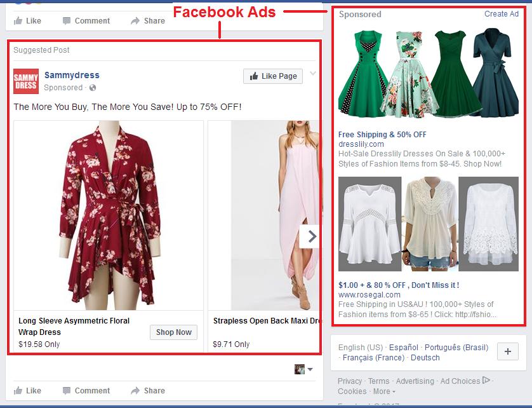The image size is (532, 408).
Task: Open the www.rosegal.com link
Action: [369, 294]
